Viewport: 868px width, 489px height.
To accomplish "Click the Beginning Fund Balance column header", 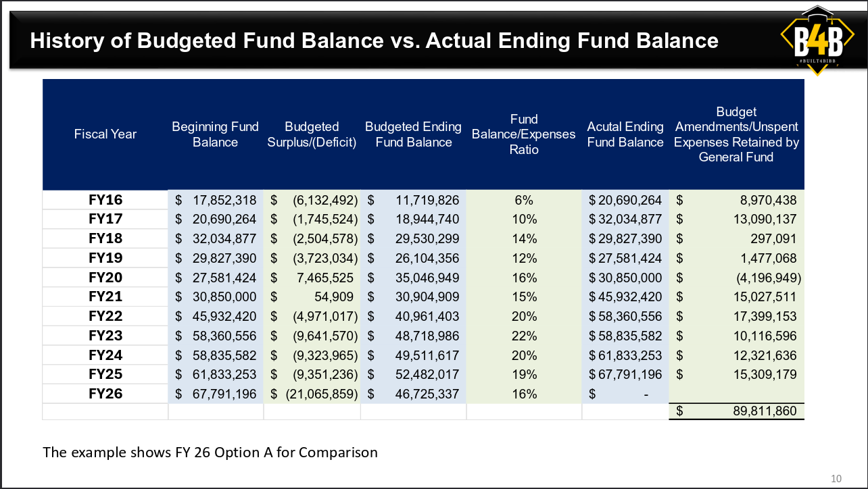I will point(215,134).
